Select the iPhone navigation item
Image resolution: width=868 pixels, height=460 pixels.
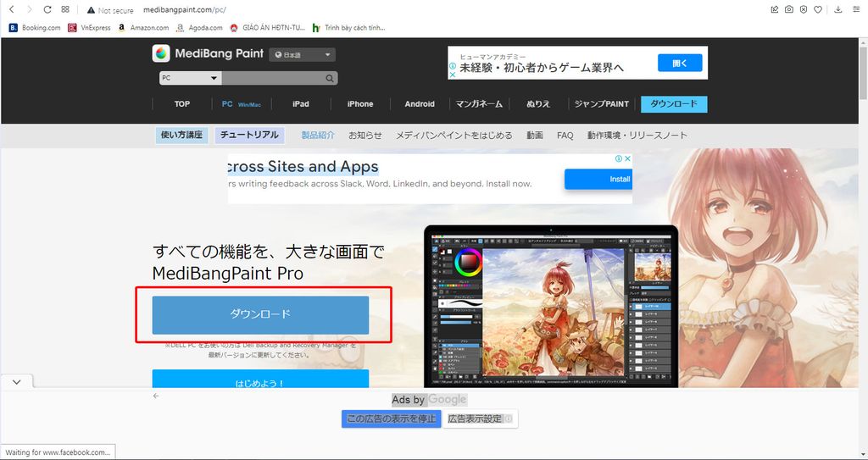click(360, 104)
